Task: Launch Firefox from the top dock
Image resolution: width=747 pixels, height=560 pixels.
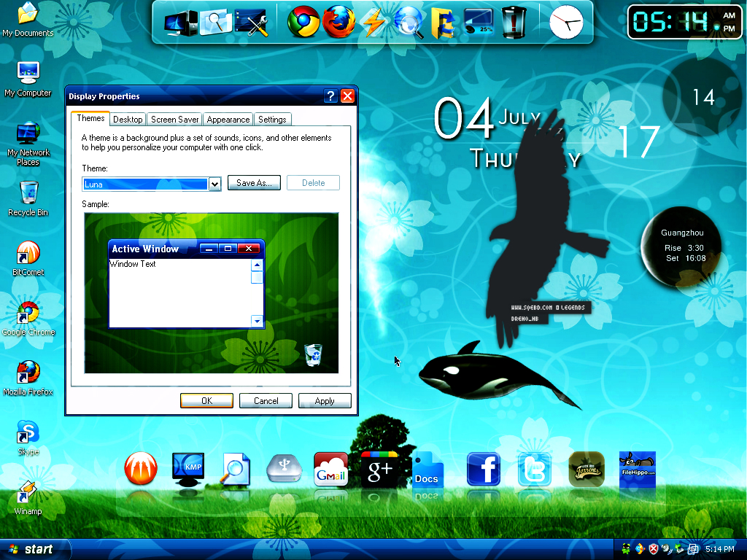Action: click(339, 22)
